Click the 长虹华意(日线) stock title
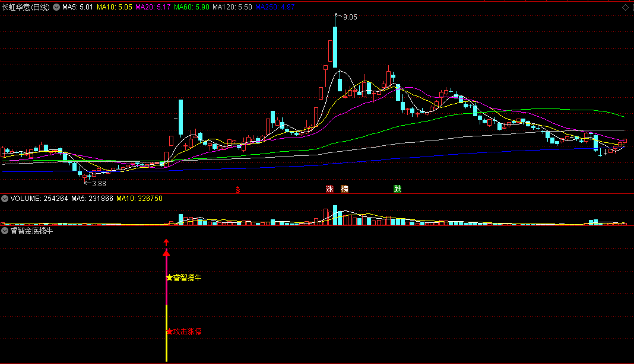The height and width of the screenshot is (364, 634). [x=26, y=7]
